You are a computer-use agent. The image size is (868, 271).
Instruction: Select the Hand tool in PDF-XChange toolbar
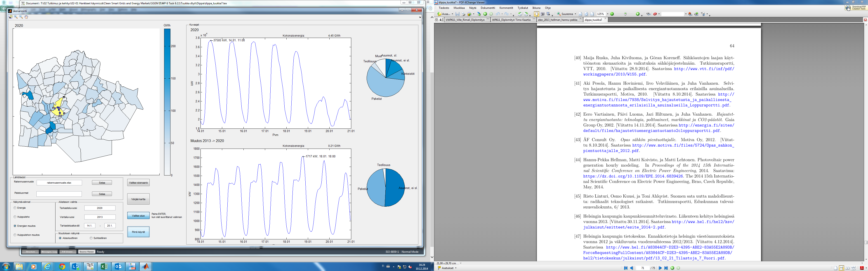(x=537, y=14)
